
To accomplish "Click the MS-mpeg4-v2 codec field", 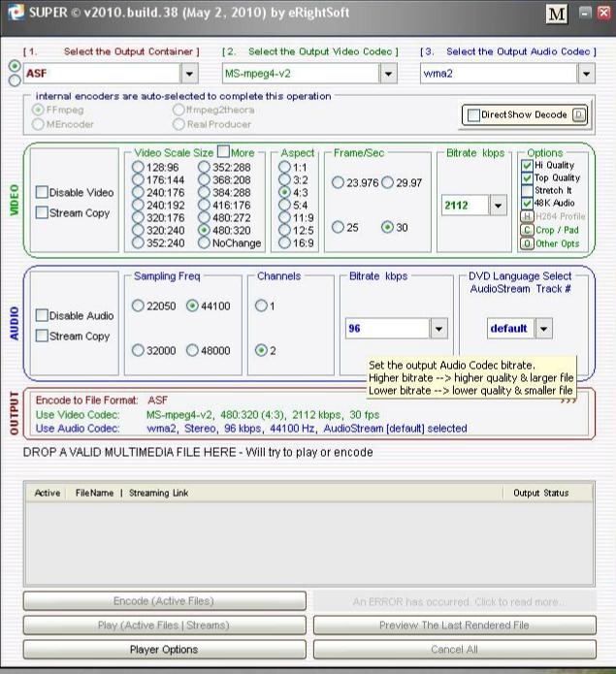I will [301, 74].
